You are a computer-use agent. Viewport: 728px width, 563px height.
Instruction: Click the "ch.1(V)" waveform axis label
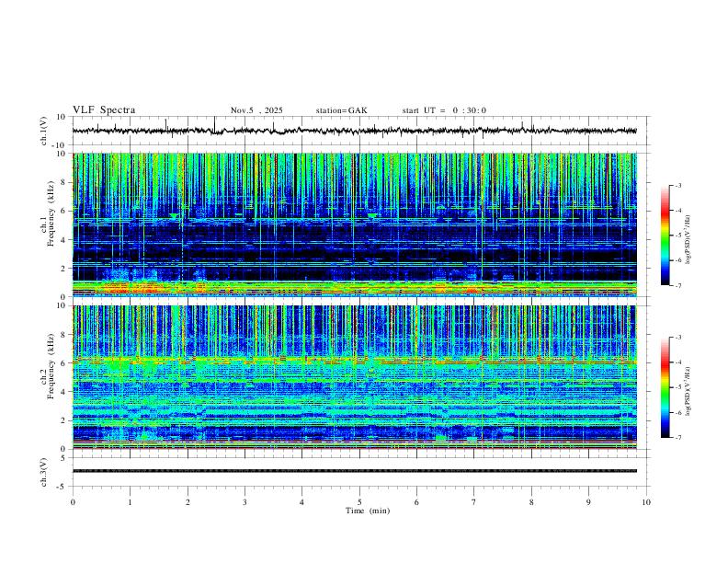(x=44, y=131)
